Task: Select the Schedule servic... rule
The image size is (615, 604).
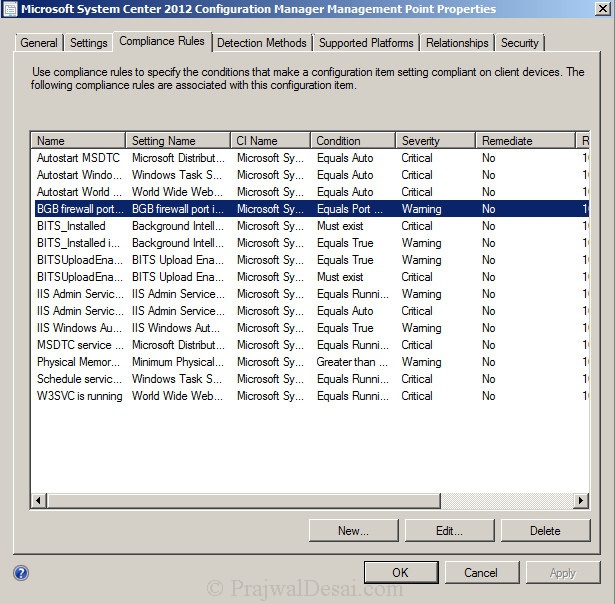Action: coord(310,378)
